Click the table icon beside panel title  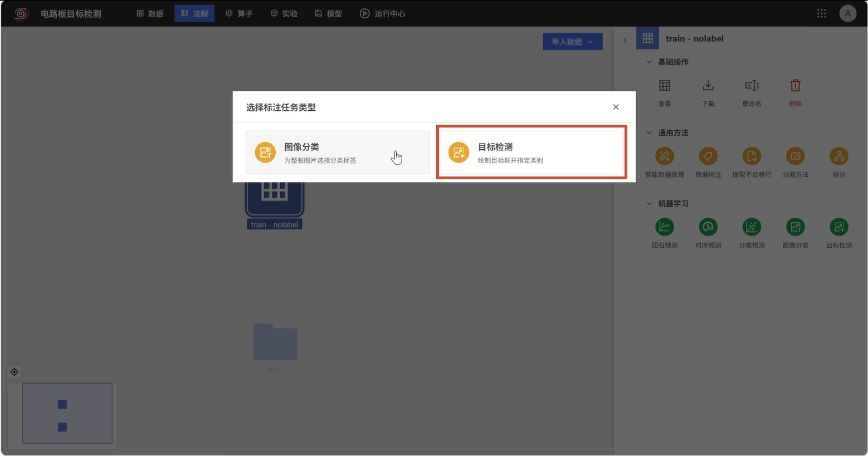coord(647,38)
